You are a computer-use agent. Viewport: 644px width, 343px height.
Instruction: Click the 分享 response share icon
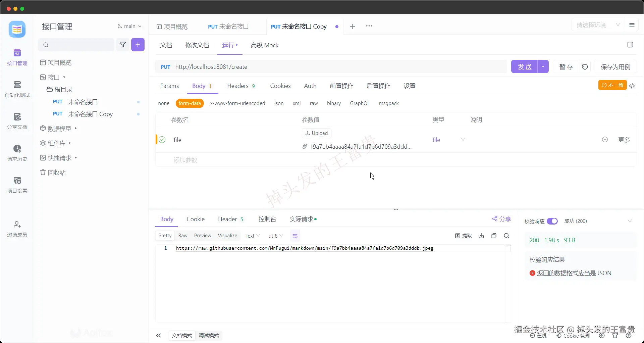pos(501,219)
